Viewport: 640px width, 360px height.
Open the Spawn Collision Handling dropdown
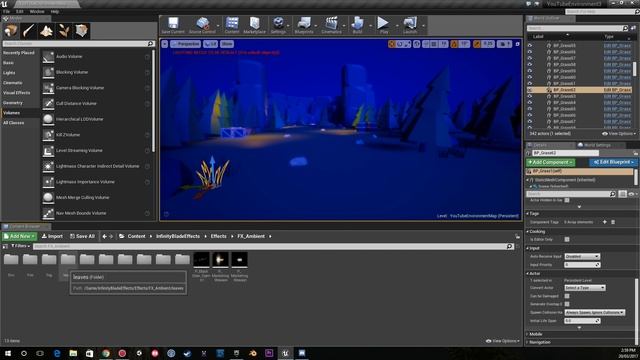tap(594, 312)
